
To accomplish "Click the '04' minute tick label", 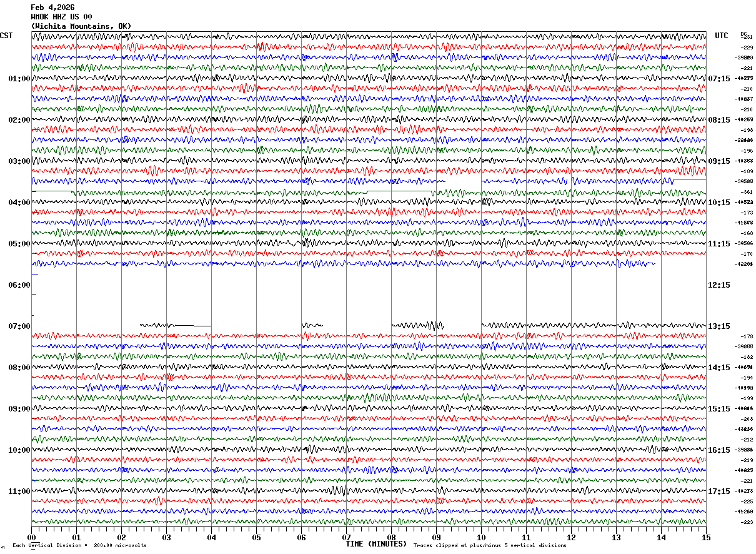I will point(211,537).
